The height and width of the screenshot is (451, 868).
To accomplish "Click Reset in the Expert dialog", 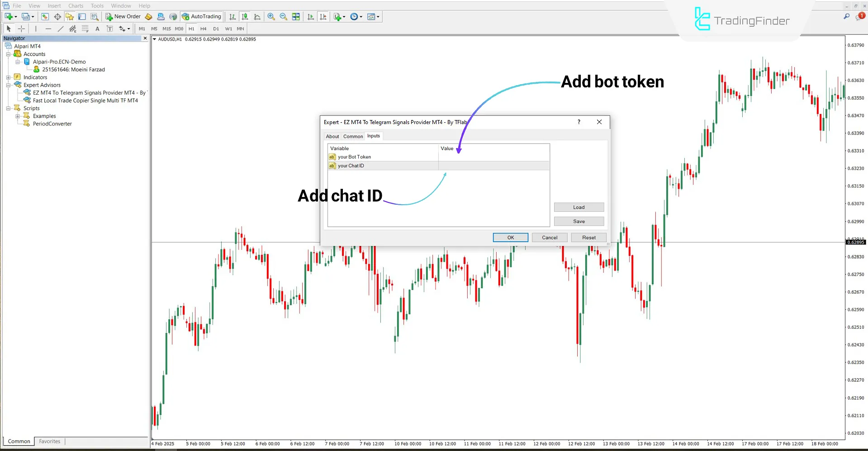I will click(x=588, y=237).
